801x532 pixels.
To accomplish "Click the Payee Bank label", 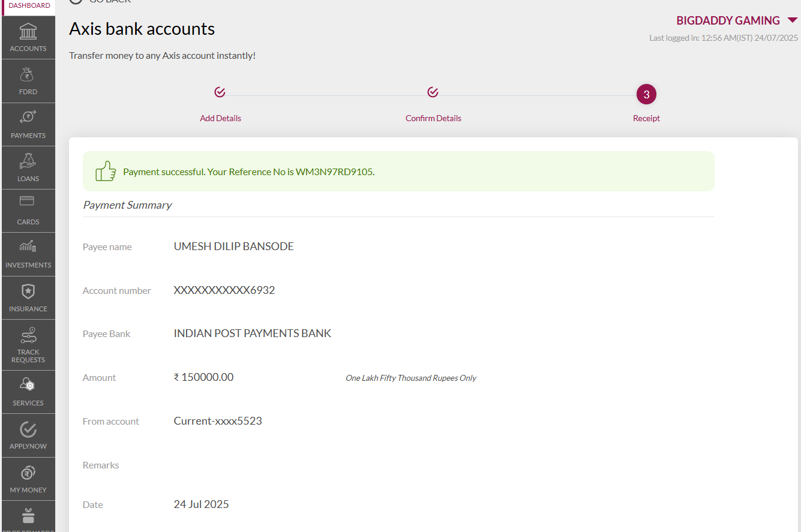I will click(x=106, y=334).
